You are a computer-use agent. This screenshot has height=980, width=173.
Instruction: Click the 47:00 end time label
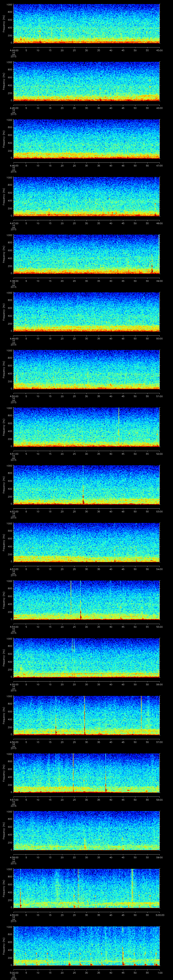[x=160, y=166]
